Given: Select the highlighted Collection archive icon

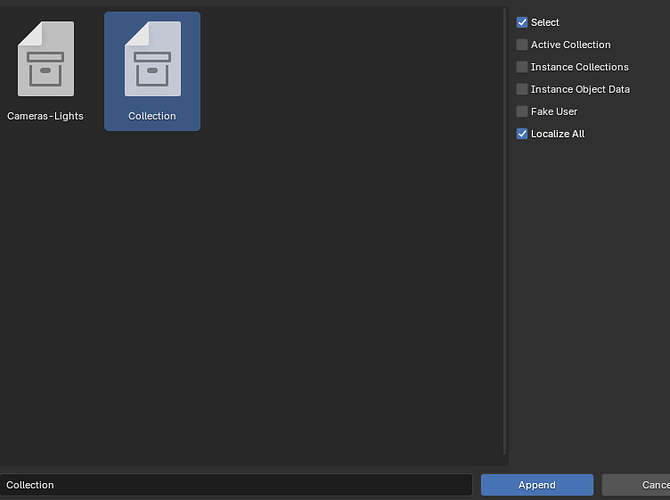Looking at the screenshot, I should [153, 59].
